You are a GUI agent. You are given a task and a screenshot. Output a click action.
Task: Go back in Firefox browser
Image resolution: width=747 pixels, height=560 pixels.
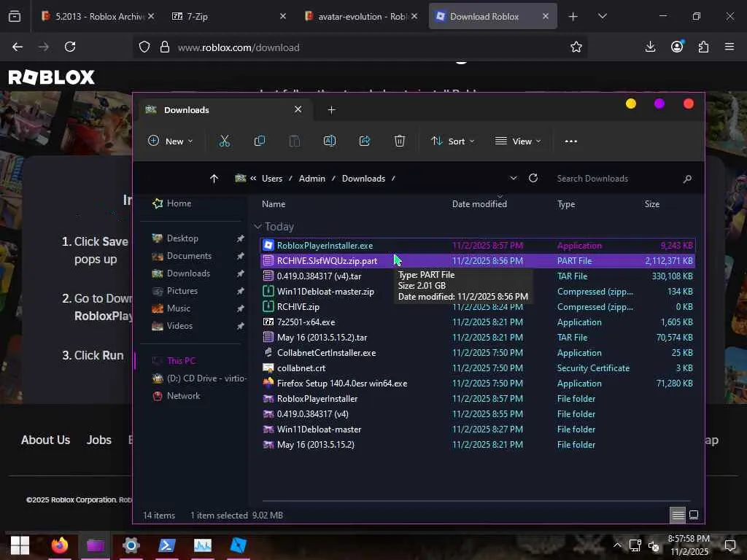pos(18,47)
